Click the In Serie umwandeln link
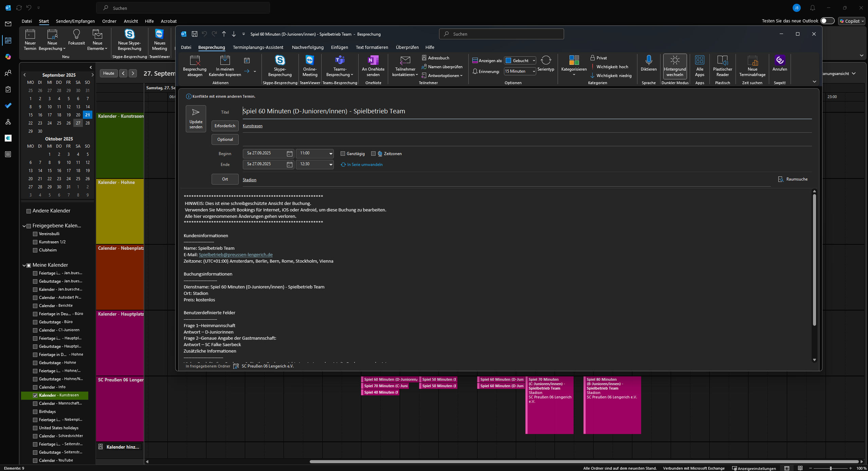 coord(364,165)
